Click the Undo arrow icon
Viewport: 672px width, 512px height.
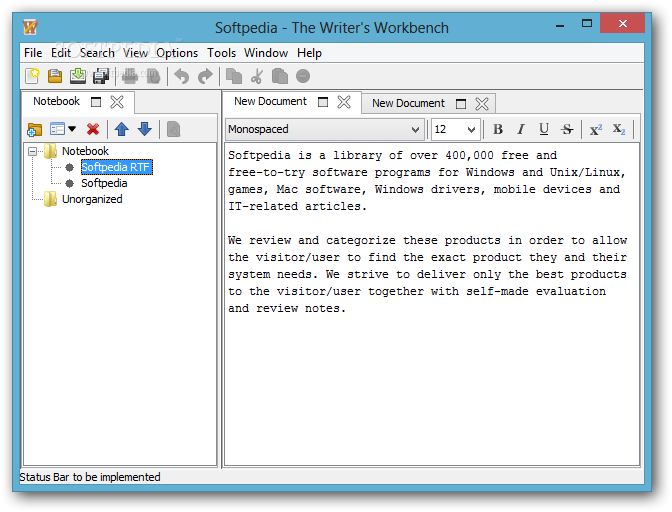pyautogui.click(x=182, y=77)
